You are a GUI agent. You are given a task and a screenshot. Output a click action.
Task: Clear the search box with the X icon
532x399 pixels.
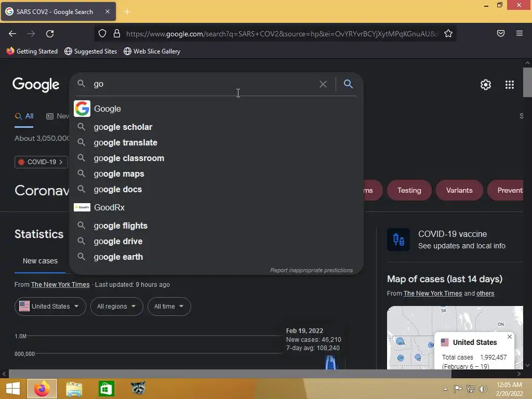[x=323, y=84]
